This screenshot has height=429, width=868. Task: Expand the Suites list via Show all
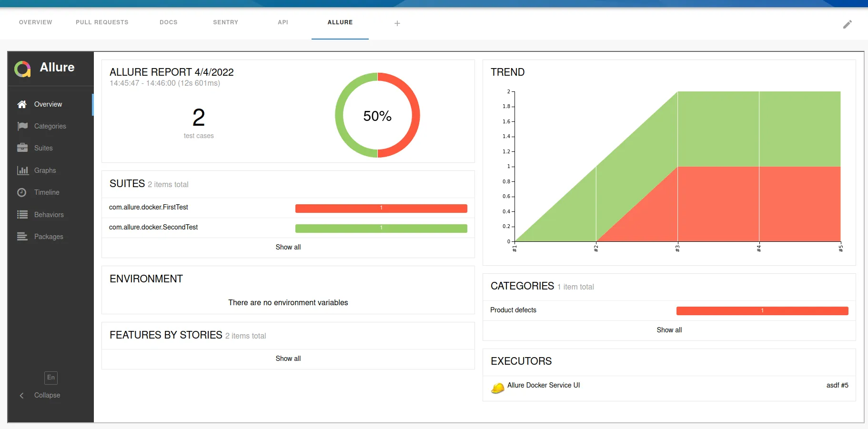(x=288, y=247)
